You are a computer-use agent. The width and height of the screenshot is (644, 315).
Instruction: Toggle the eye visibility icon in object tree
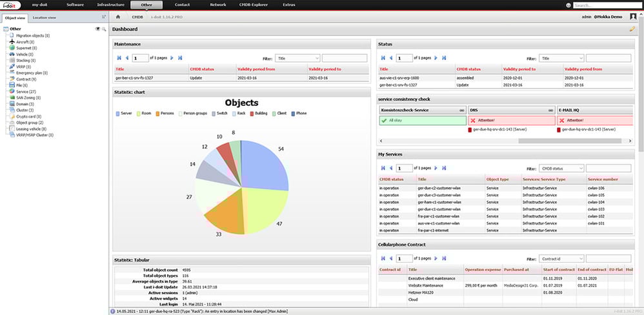tap(97, 29)
